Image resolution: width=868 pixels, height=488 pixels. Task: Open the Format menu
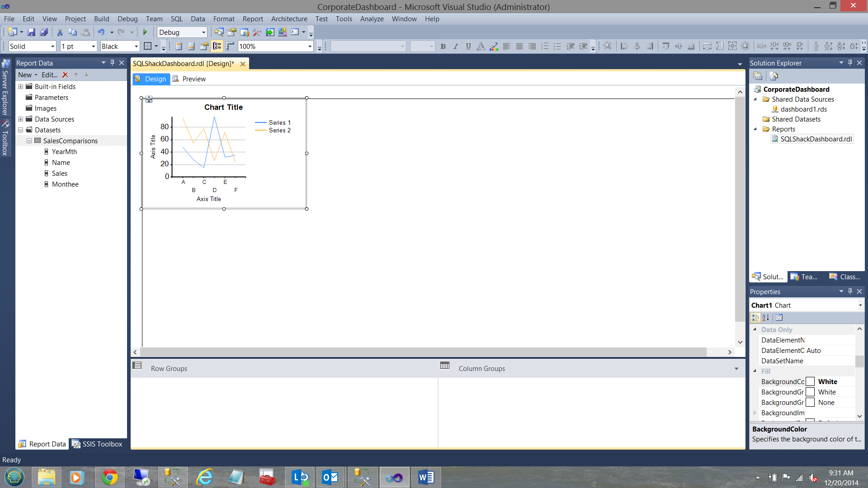[224, 19]
